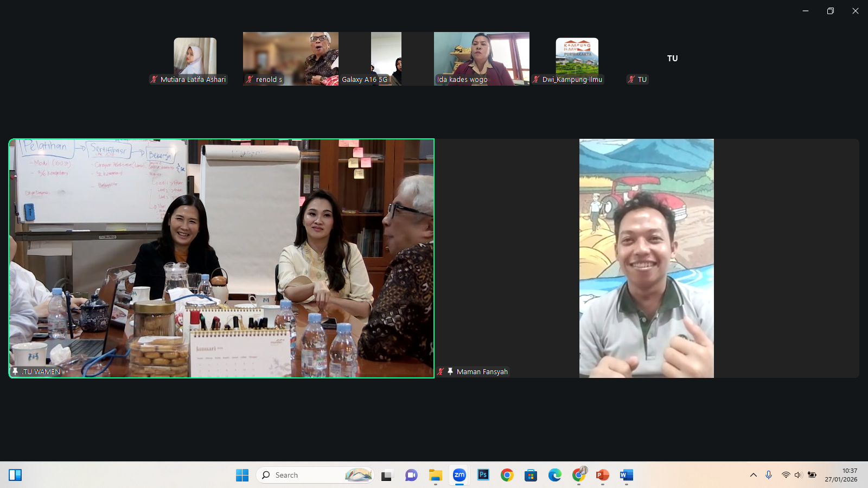The image size is (868, 488).
Task: Select the Ida kades wogo video tile
Action: click(481, 59)
